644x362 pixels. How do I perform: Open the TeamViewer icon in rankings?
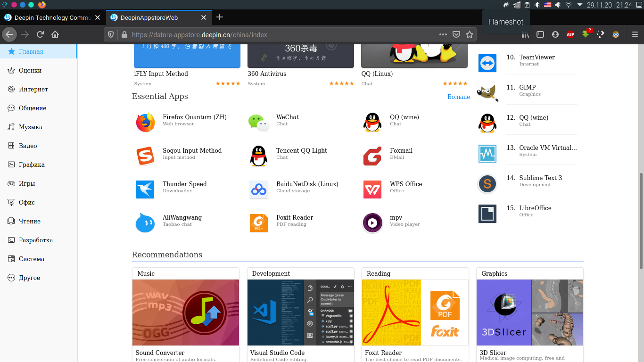[487, 63]
